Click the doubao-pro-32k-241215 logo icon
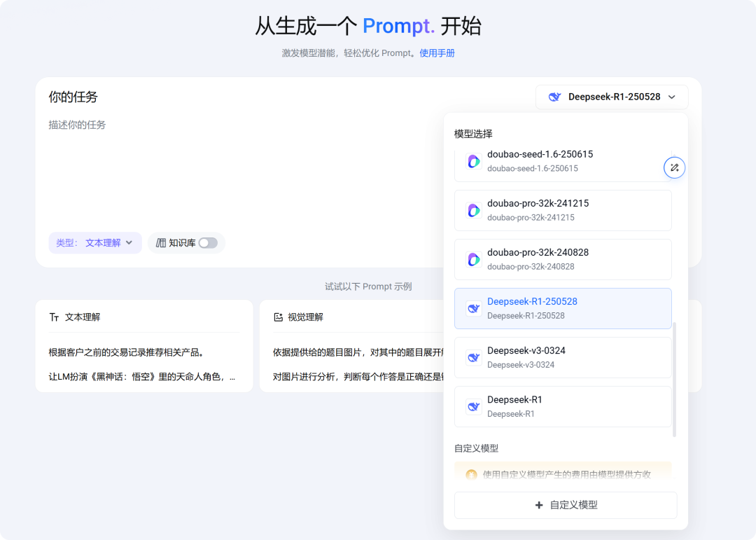The width and height of the screenshot is (756, 540). click(x=473, y=210)
